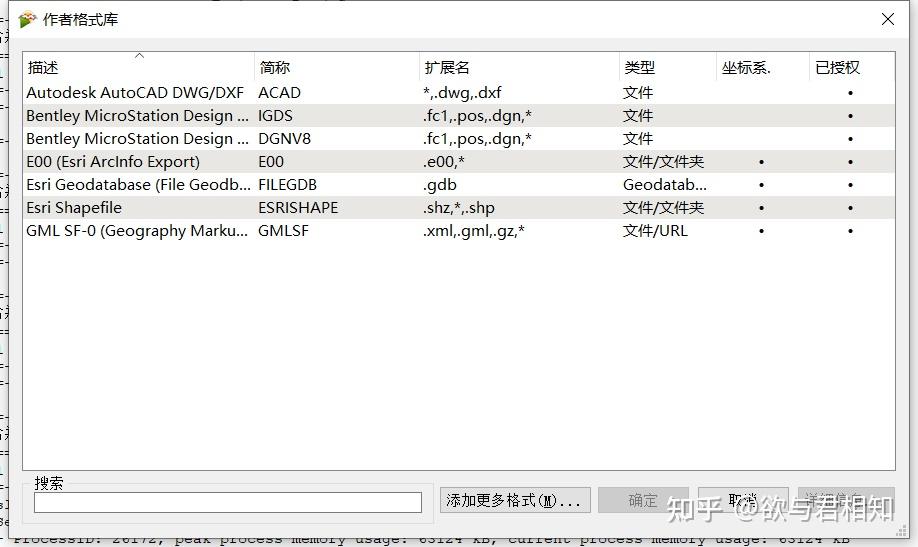Screen dimensions: 918x547
Task: Select the Esri Shapefile format
Action: click(74, 208)
